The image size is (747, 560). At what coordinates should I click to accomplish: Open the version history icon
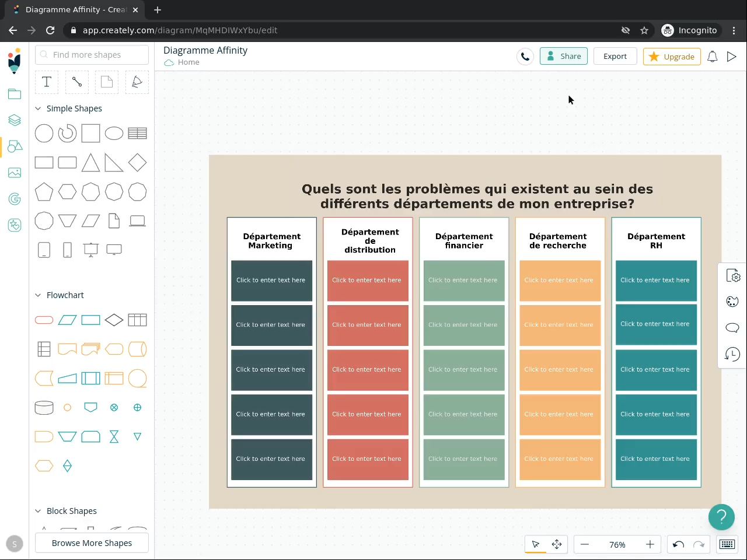[732, 353]
